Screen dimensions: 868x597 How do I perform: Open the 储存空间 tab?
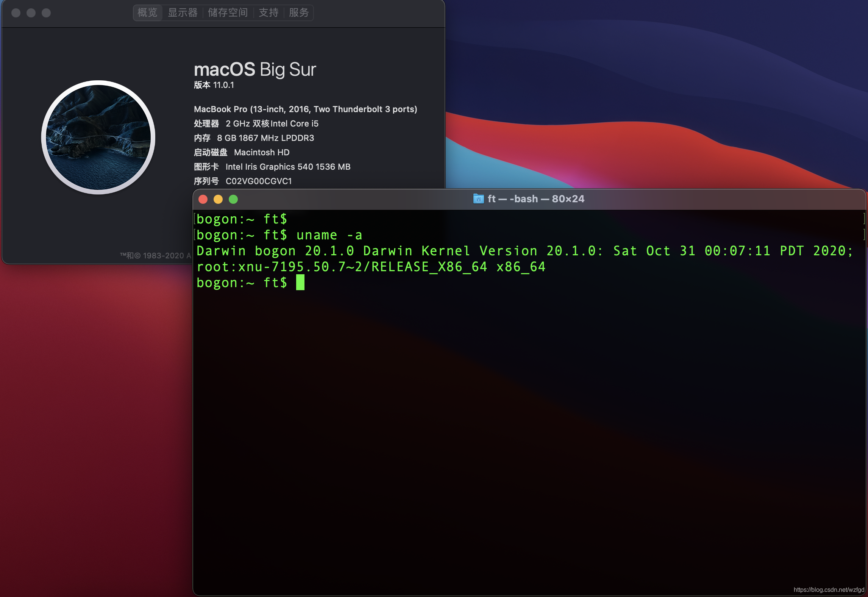point(228,13)
